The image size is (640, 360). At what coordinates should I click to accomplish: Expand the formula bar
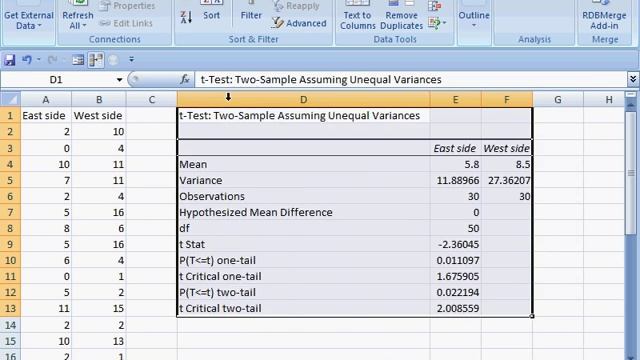pyautogui.click(x=633, y=79)
